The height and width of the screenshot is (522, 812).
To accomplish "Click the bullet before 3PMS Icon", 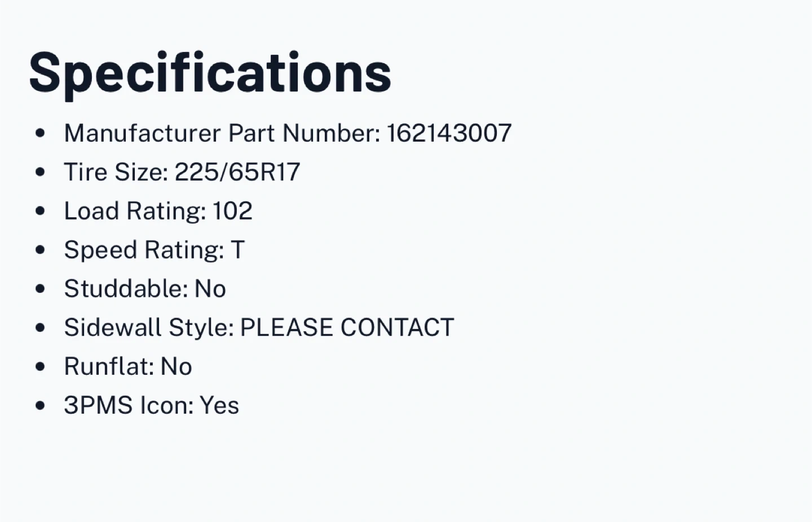I will pos(40,406).
